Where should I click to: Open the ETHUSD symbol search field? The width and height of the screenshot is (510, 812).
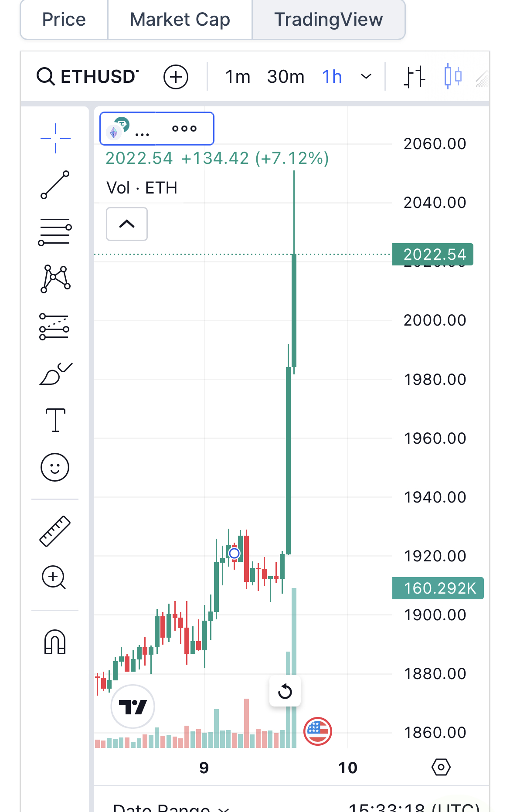(x=88, y=77)
